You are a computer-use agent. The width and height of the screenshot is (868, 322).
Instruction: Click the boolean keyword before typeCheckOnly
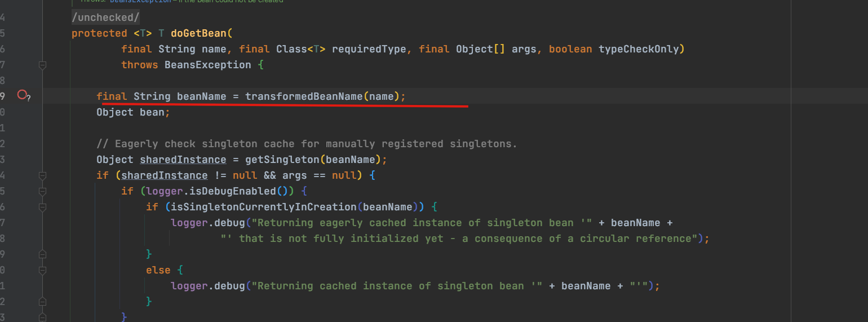click(570, 49)
